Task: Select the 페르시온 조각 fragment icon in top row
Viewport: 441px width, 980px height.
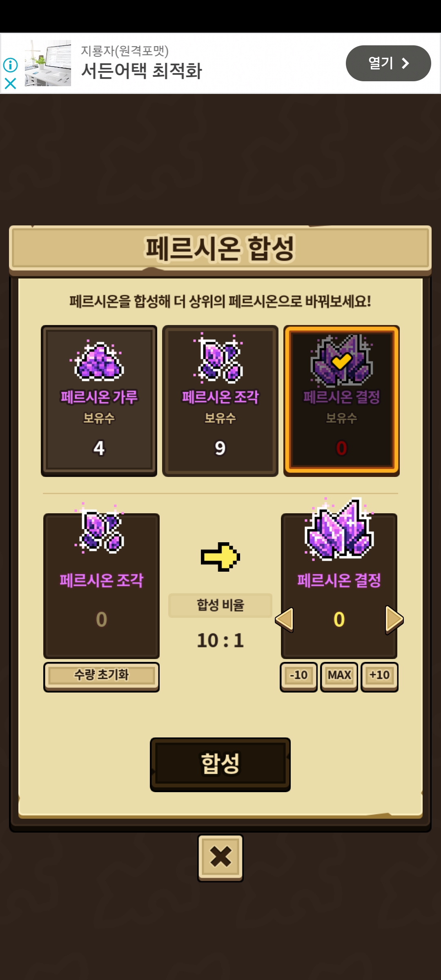Action: [x=220, y=359]
